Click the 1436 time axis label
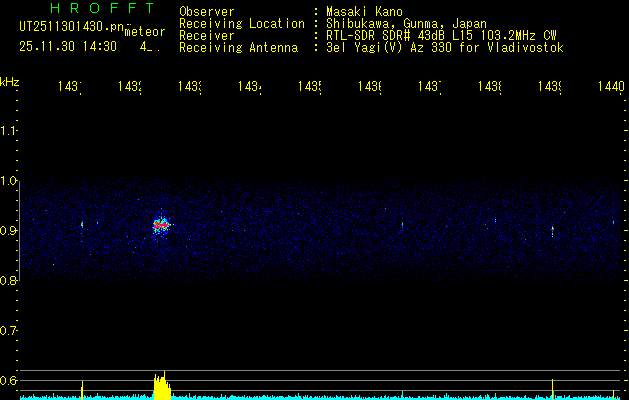This screenshot has height=400, width=629. (x=369, y=86)
